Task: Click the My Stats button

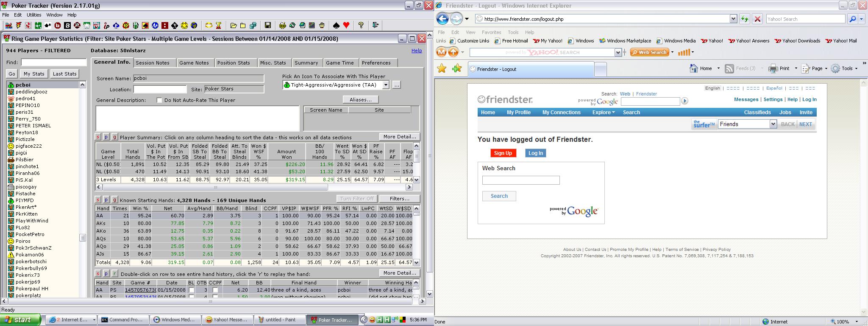Action: click(x=34, y=74)
